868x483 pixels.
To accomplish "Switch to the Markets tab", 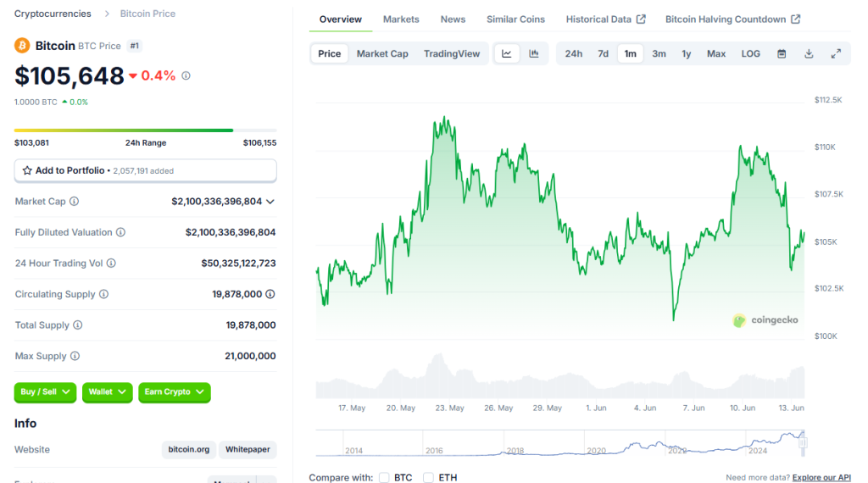I will [401, 19].
